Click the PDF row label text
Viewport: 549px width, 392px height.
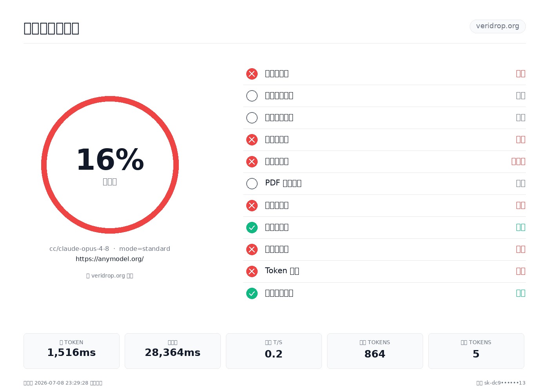pyautogui.click(x=283, y=183)
